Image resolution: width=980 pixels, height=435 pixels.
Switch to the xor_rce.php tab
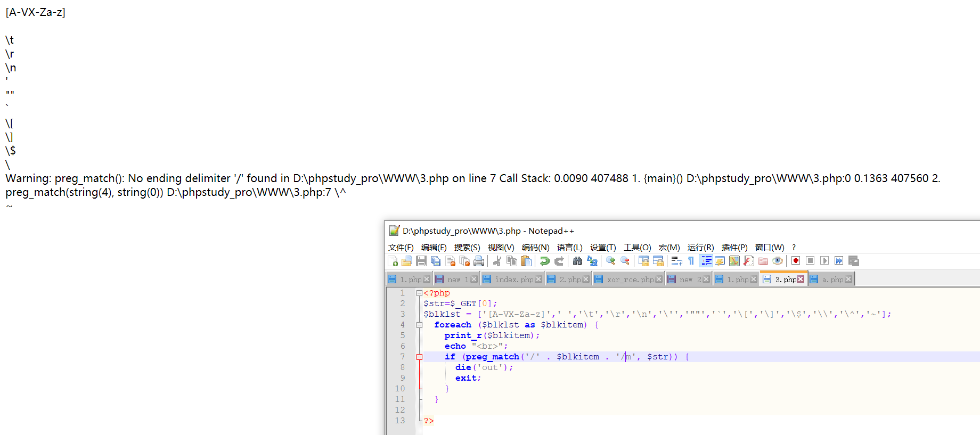(x=628, y=280)
